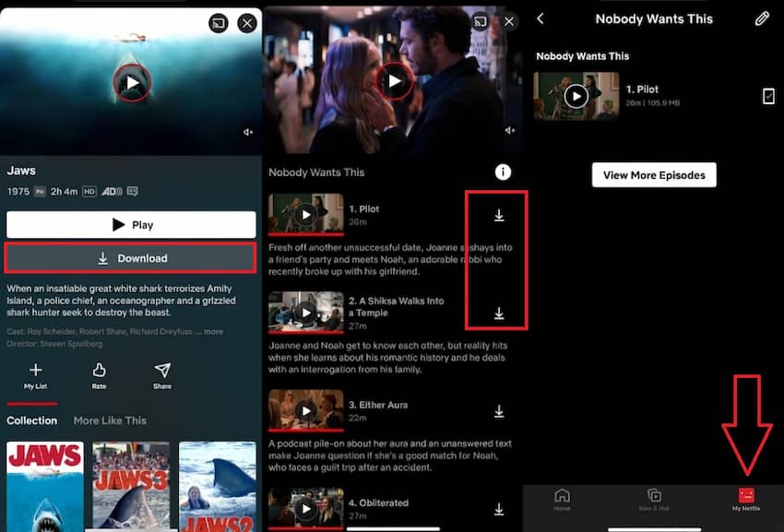Screen dimensions: 784x532
Task: Go back using the chevron arrow
Action: 539,18
